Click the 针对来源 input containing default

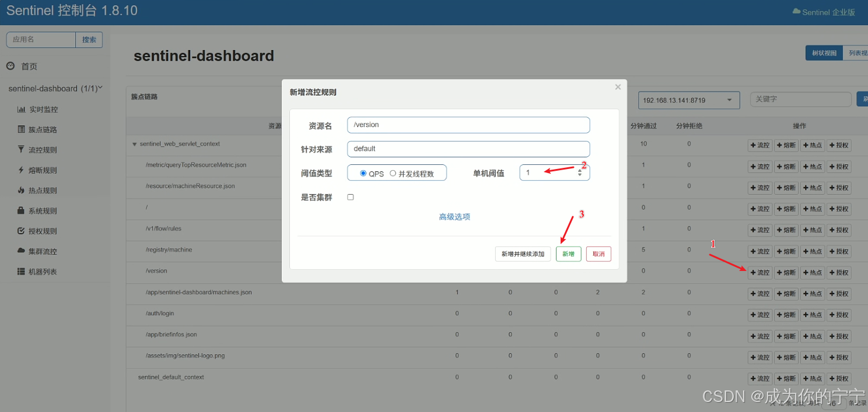pyautogui.click(x=468, y=149)
